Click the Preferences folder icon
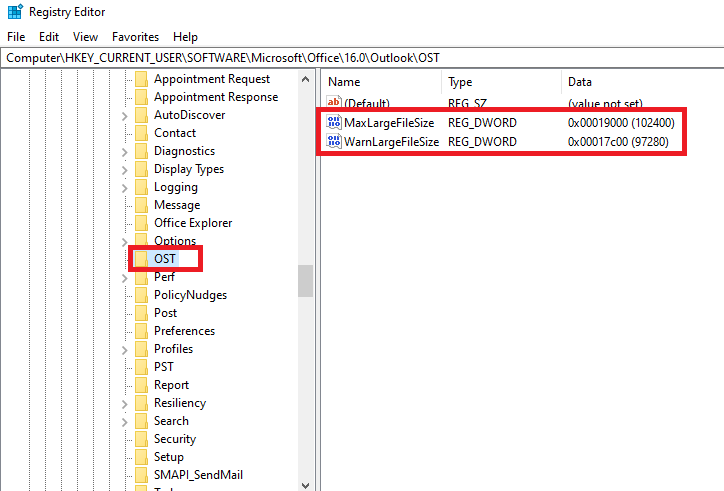This screenshot has height=491, width=724. [x=141, y=331]
